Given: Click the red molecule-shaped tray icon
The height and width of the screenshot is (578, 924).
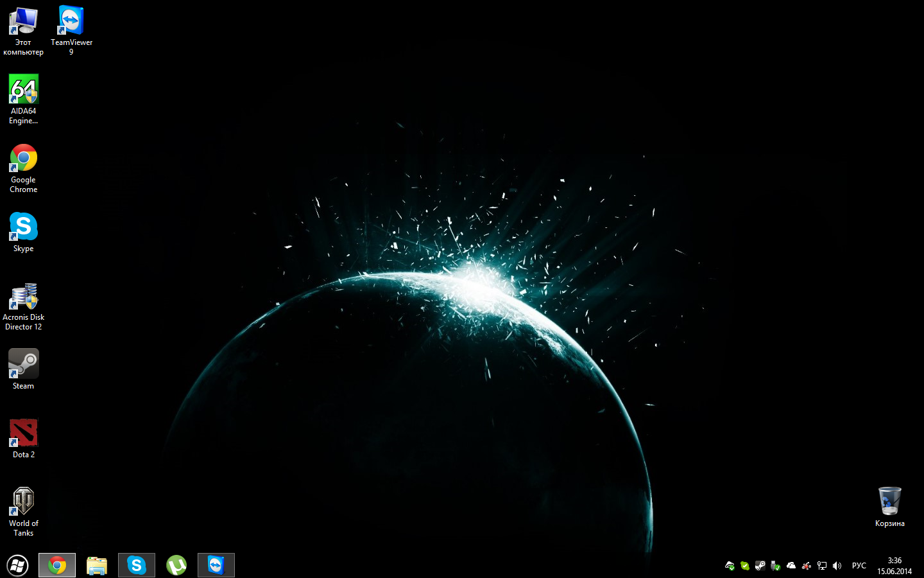Looking at the screenshot, I should [807, 566].
